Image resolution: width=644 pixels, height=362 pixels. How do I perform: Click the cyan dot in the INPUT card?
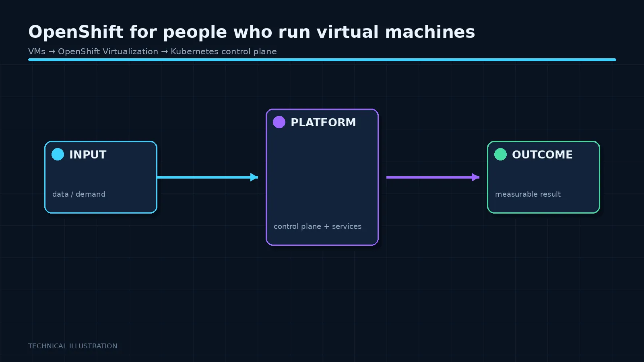point(58,154)
